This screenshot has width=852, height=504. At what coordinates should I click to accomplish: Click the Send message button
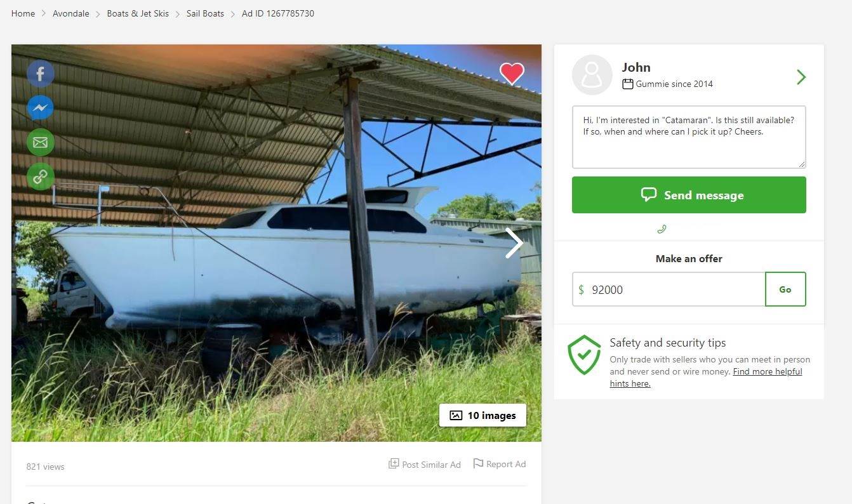689,195
